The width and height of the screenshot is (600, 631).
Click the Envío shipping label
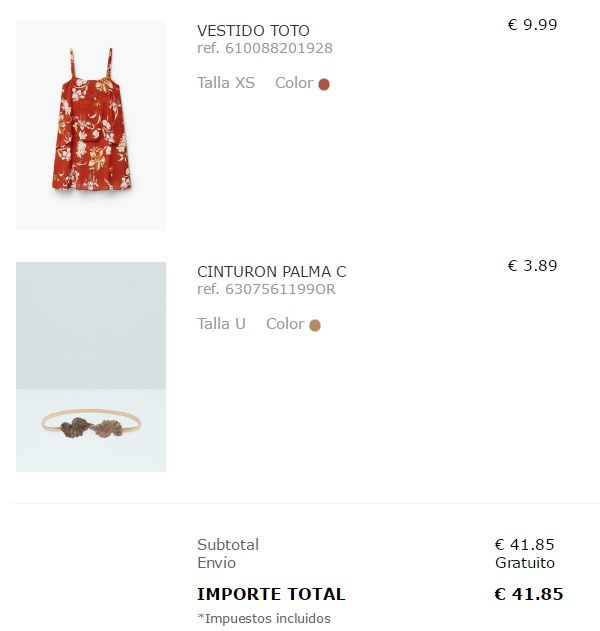[x=217, y=563]
